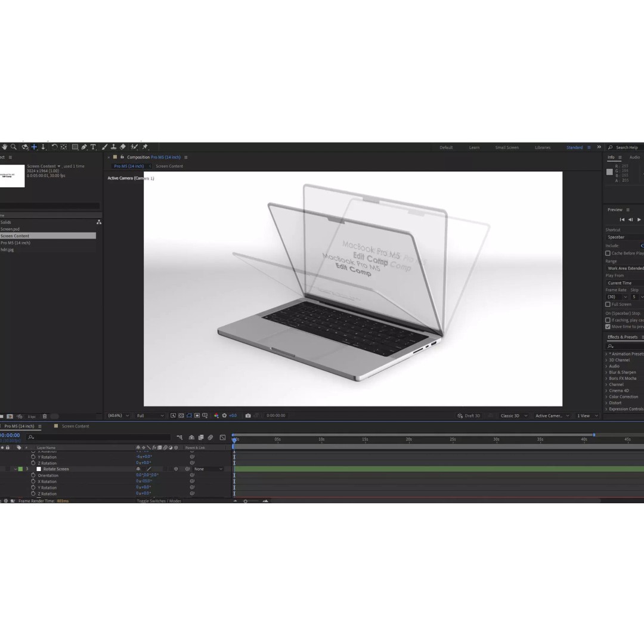Screen dimensions: 644x644
Task: Click expand workspaces double-arrow icon
Action: pyautogui.click(x=599, y=147)
